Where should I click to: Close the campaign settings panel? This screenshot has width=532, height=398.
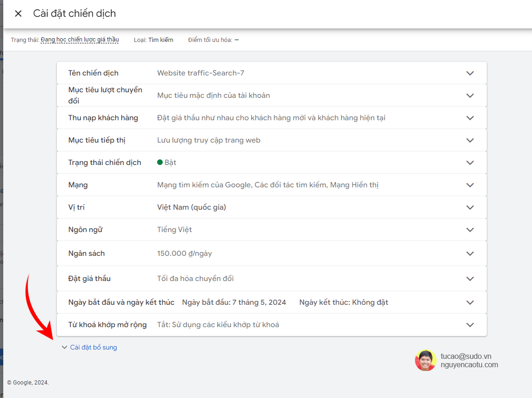click(x=18, y=14)
